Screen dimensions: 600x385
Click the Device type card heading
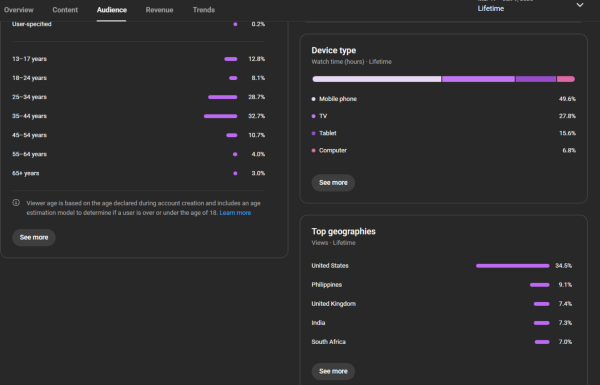334,51
